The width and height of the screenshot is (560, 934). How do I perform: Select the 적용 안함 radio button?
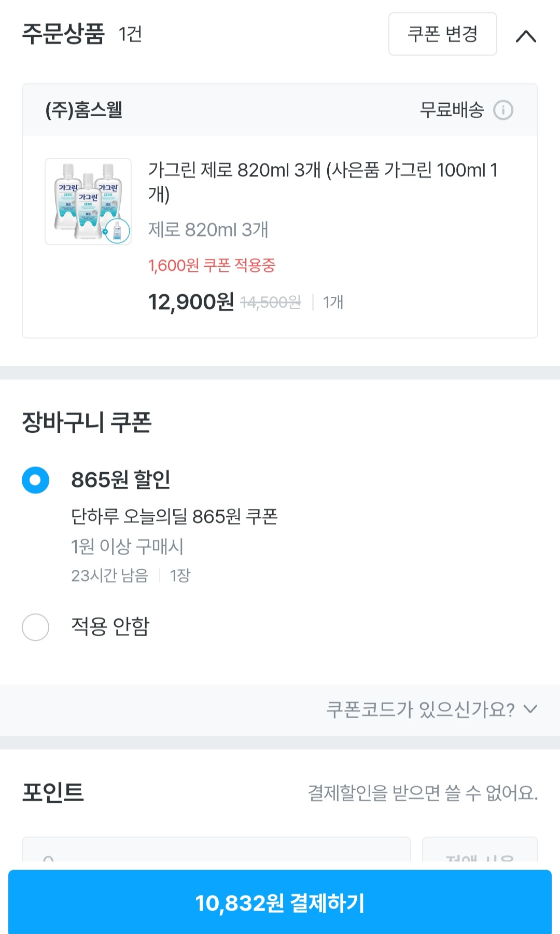(x=36, y=627)
